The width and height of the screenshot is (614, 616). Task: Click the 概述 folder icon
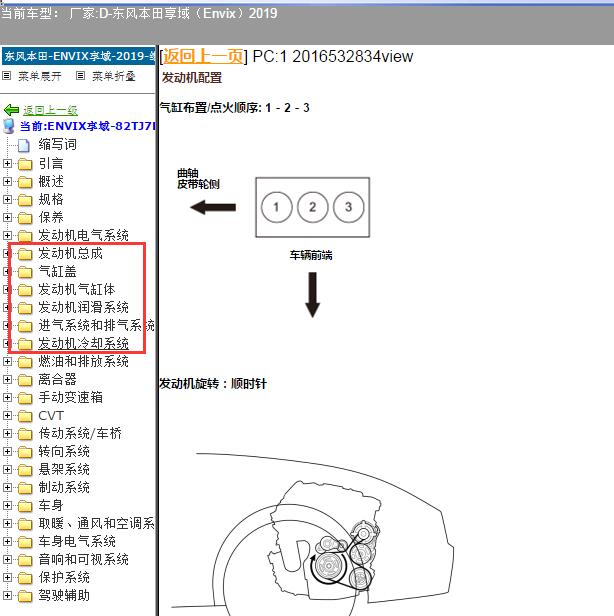[25, 182]
